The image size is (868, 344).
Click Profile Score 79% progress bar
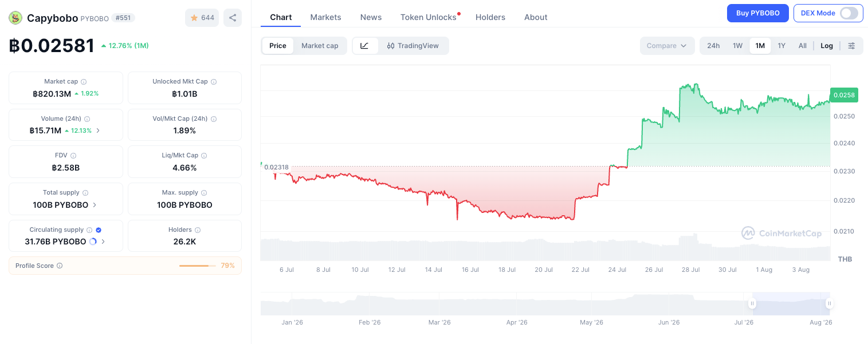[197, 266]
